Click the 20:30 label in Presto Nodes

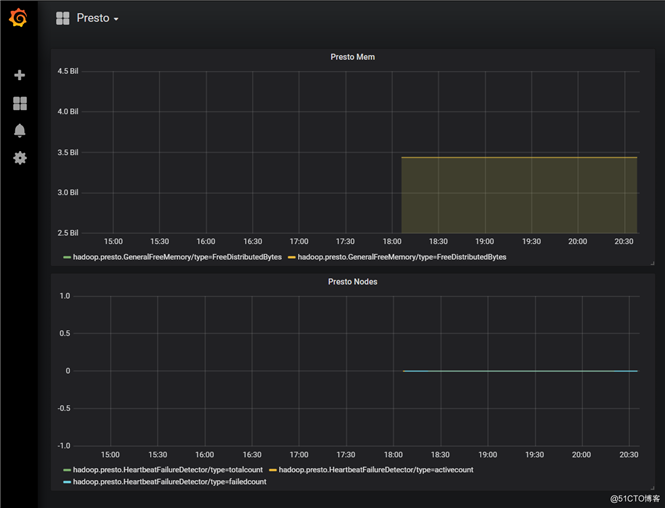click(629, 455)
